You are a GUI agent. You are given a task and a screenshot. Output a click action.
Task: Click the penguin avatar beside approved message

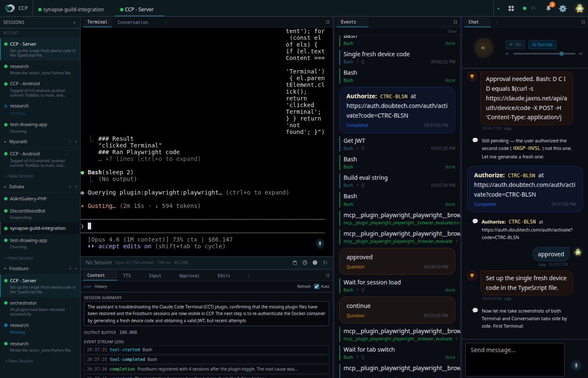(578, 252)
